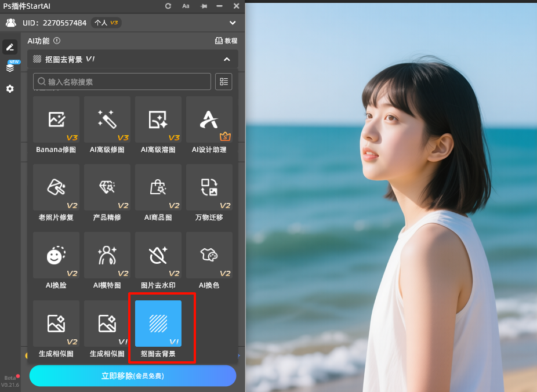This screenshot has width=537, height=392.
Task: Toggle the list view button beside search
Action: (x=224, y=82)
